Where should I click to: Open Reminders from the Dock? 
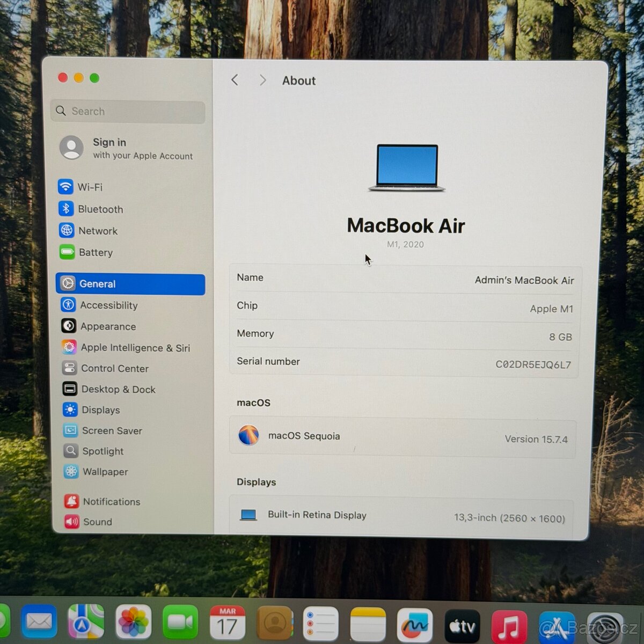321,624
